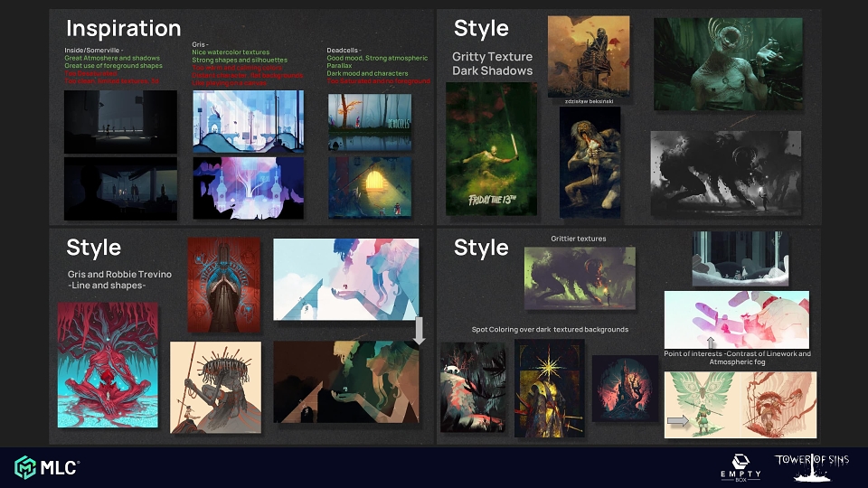The image size is (868, 488).
Task: Select the 'Inside/Somerville -' label
Action: [x=93, y=51]
